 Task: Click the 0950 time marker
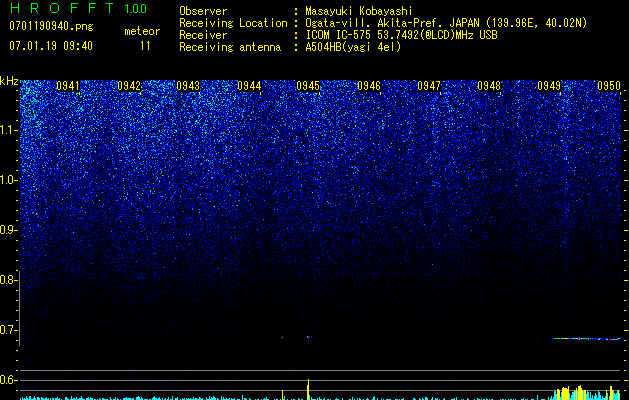tap(609, 86)
